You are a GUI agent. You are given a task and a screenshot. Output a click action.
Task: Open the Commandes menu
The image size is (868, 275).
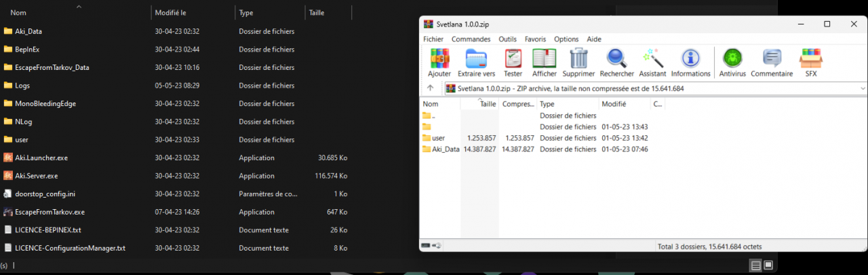pyautogui.click(x=471, y=39)
